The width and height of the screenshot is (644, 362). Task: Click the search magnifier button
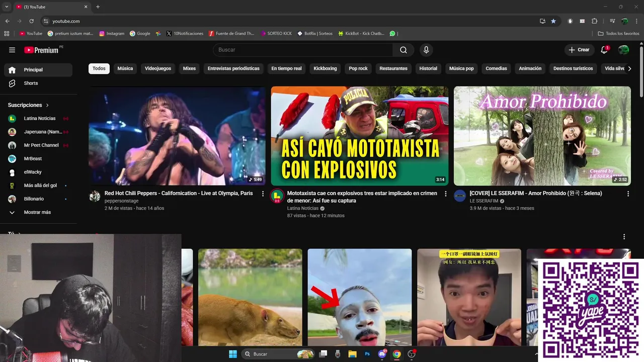click(x=404, y=50)
